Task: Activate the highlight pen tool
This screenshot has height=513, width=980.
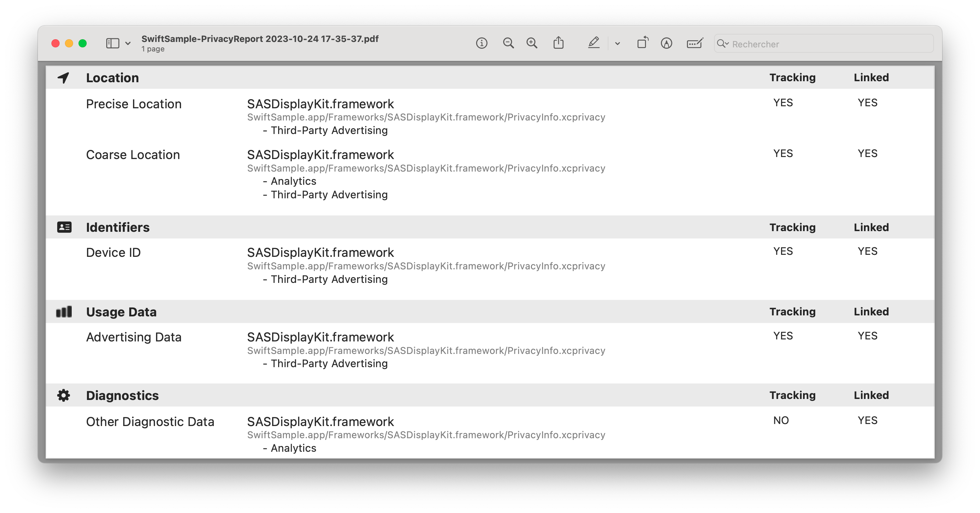Action: (594, 43)
